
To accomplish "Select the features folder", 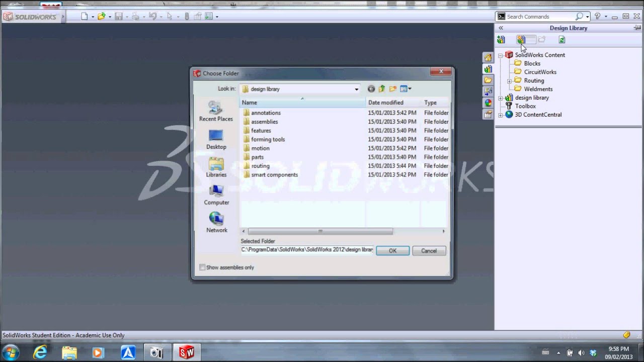I will coord(257,131).
